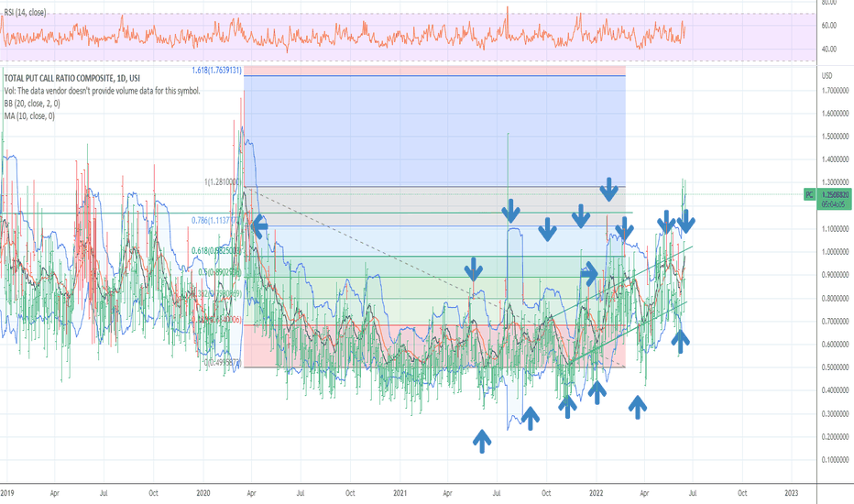Click the 2022 label on time axis
The width and height of the screenshot is (854, 504).
click(596, 493)
